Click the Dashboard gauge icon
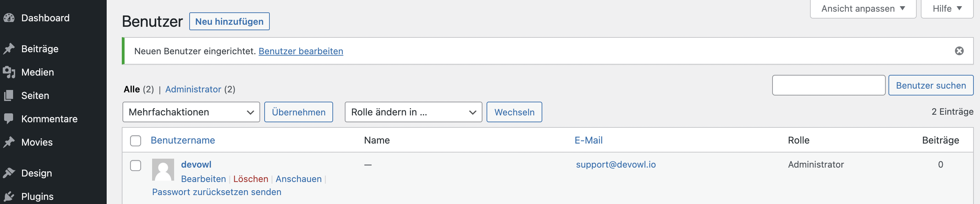This screenshot has width=980, height=204. click(9, 18)
